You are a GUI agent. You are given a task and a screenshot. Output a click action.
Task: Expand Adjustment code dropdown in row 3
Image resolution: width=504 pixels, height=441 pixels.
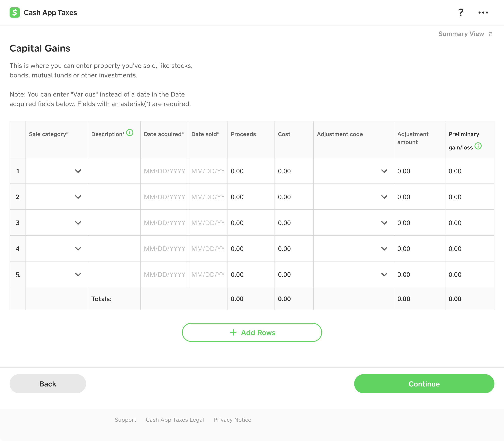click(353, 223)
